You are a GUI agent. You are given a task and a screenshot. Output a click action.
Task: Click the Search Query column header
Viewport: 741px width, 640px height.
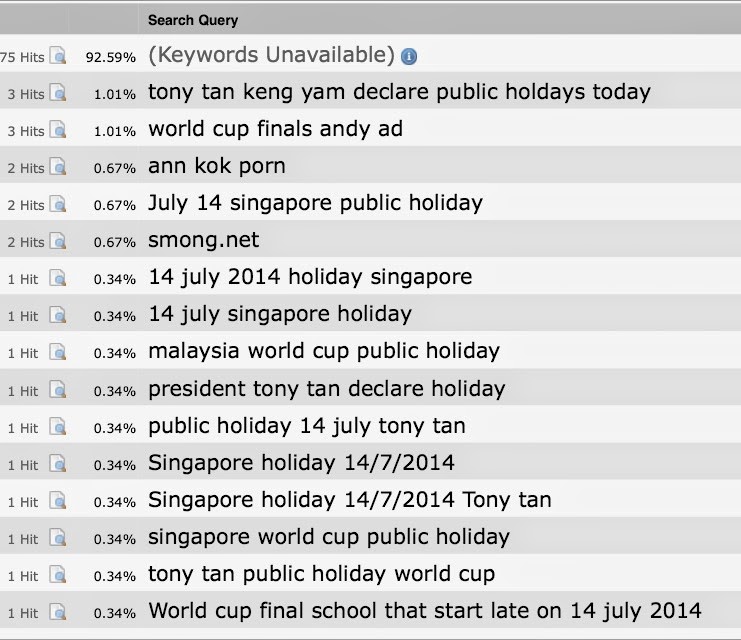coord(193,20)
